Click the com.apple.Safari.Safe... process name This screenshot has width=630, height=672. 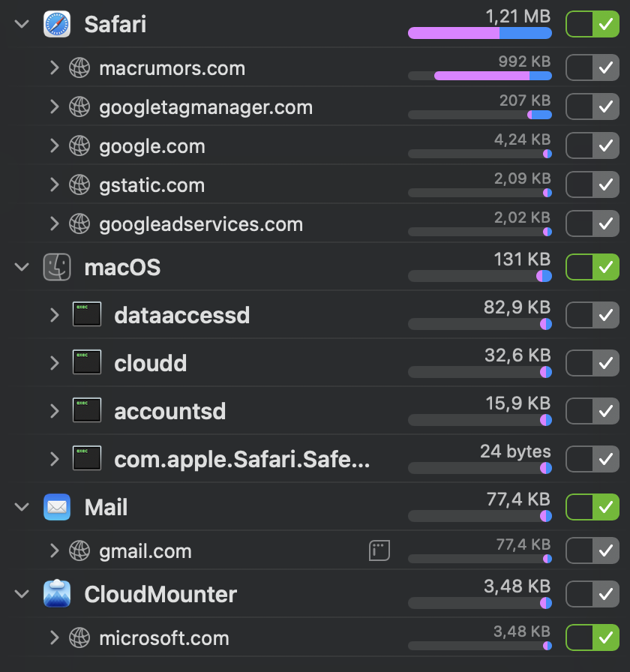[241, 459]
